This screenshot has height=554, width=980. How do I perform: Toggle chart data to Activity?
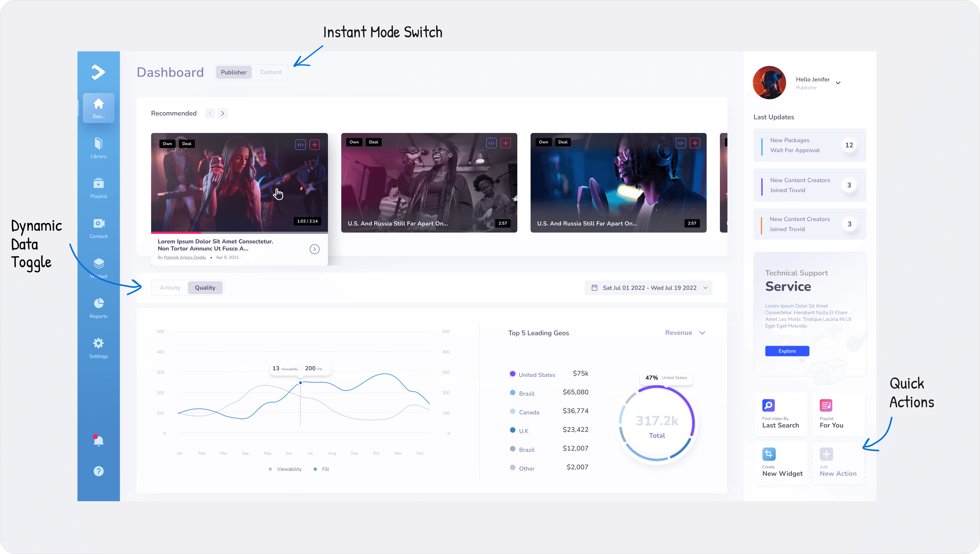pos(170,288)
